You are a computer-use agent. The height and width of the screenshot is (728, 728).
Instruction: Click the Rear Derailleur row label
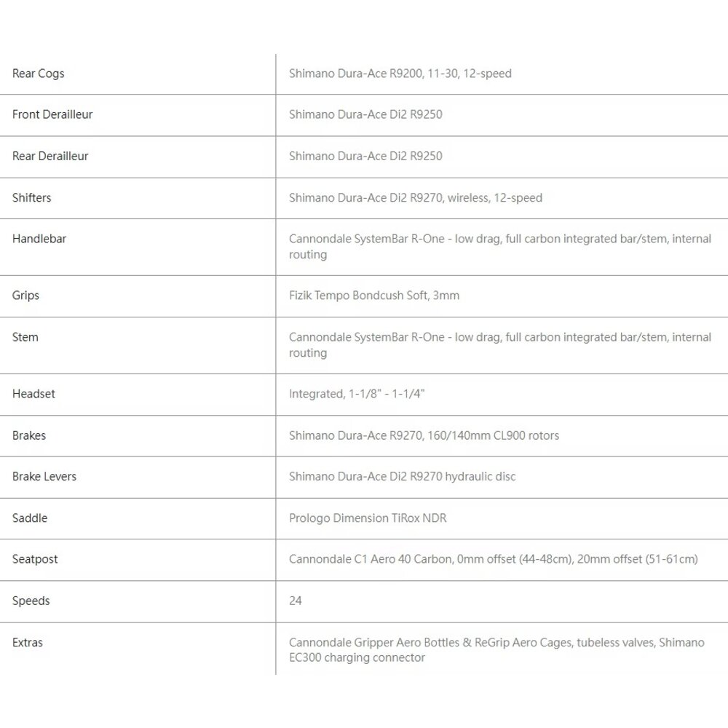tap(50, 156)
